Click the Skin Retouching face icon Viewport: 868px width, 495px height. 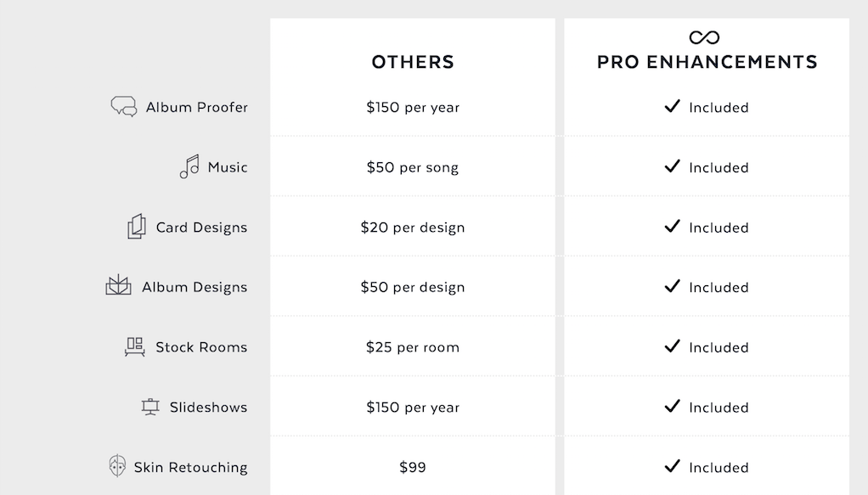coord(117,465)
